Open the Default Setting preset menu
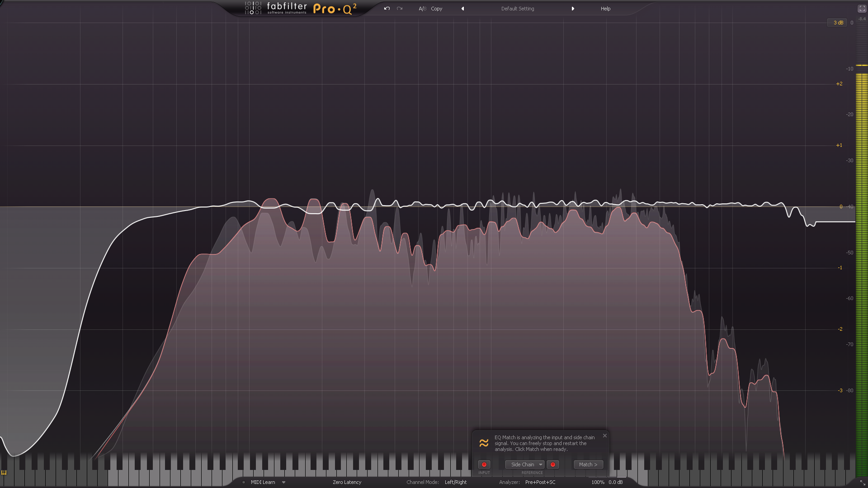The height and width of the screenshot is (488, 868). [x=518, y=9]
